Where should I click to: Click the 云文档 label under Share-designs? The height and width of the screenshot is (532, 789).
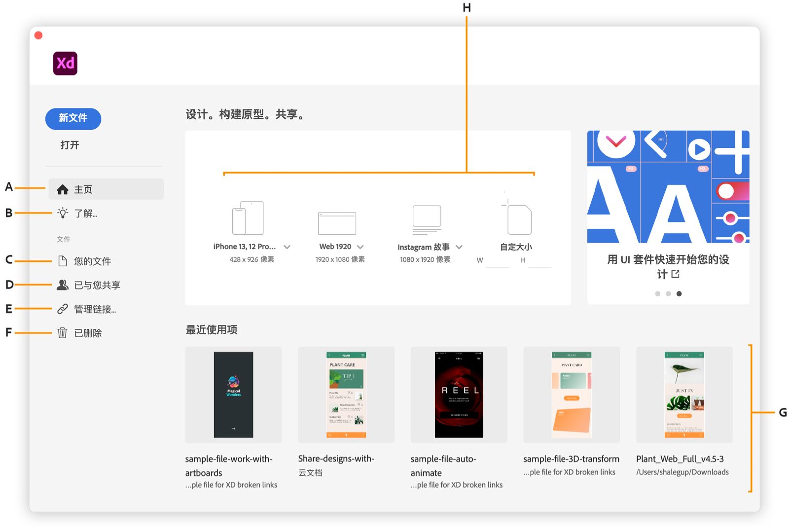point(310,473)
